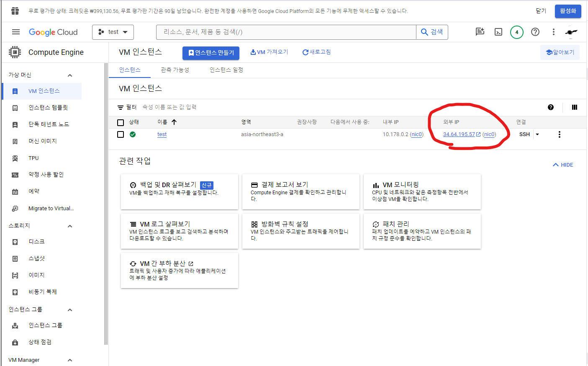This screenshot has height=366, width=588.
Task: Click the 인스턴스 템플릿 sidebar icon
Action: click(x=15, y=108)
